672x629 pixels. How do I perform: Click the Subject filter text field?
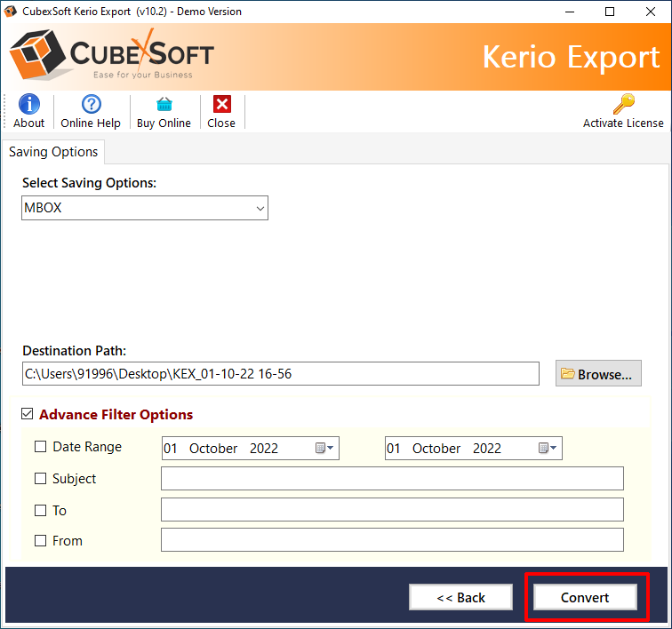pos(392,479)
